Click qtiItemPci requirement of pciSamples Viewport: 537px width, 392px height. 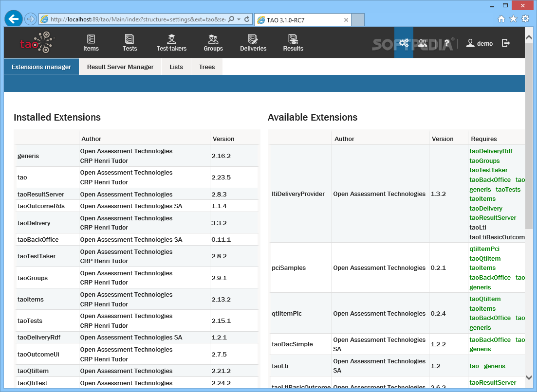(484, 249)
